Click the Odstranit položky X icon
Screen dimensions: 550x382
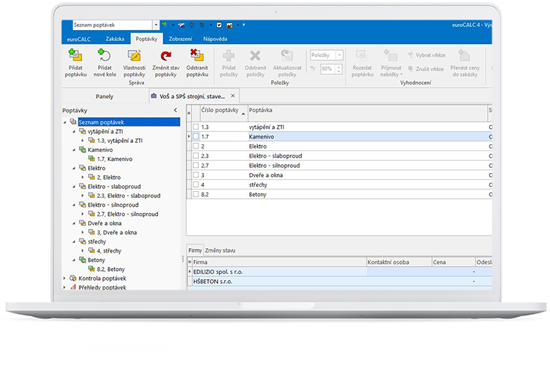(x=255, y=55)
